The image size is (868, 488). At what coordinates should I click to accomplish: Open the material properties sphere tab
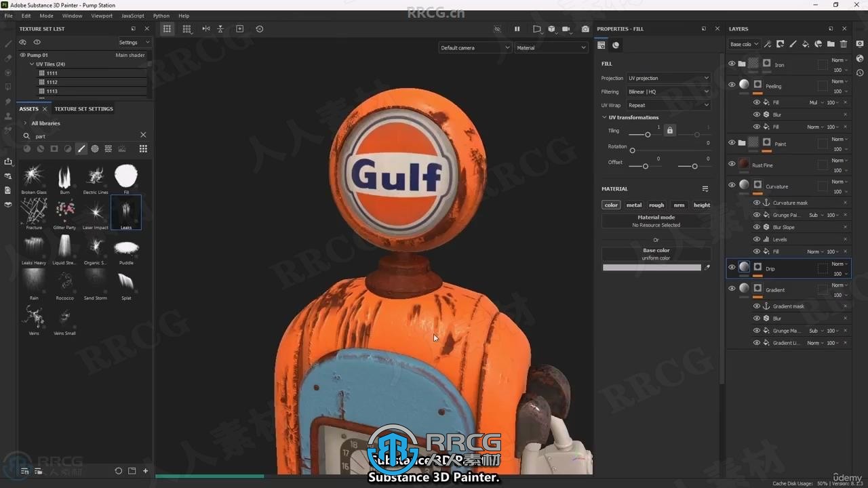[x=616, y=45]
